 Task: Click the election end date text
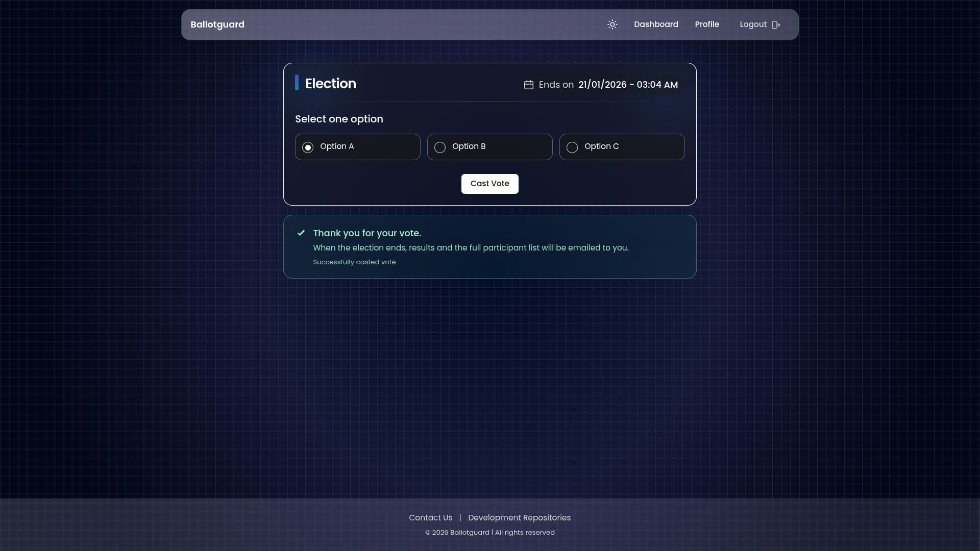[628, 85]
